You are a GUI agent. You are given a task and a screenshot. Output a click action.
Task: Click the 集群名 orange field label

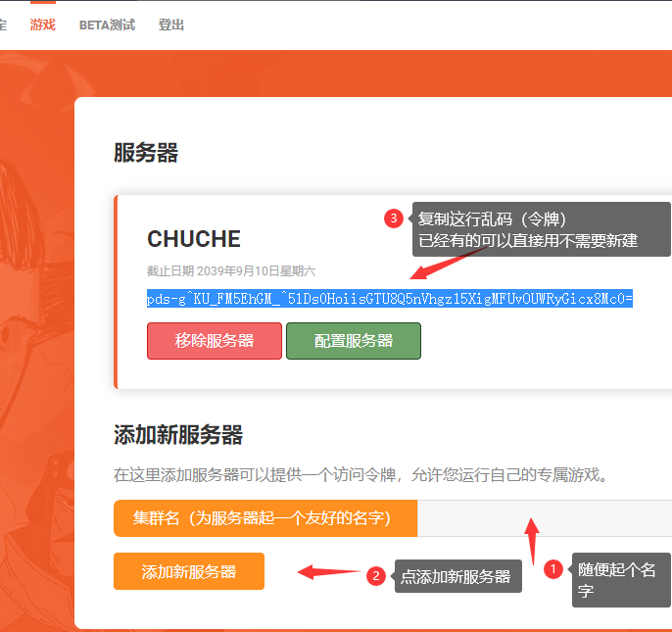pyautogui.click(x=265, y=518)
